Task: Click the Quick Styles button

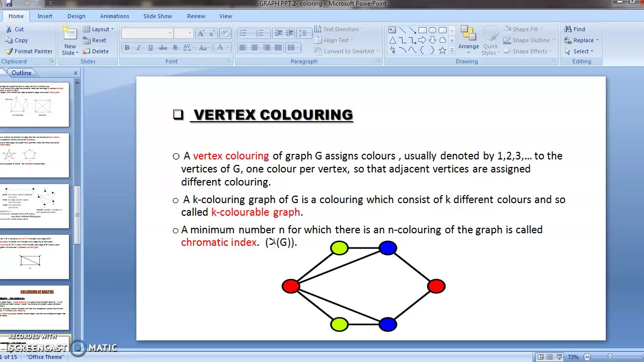Action: [x=490, y=40]
